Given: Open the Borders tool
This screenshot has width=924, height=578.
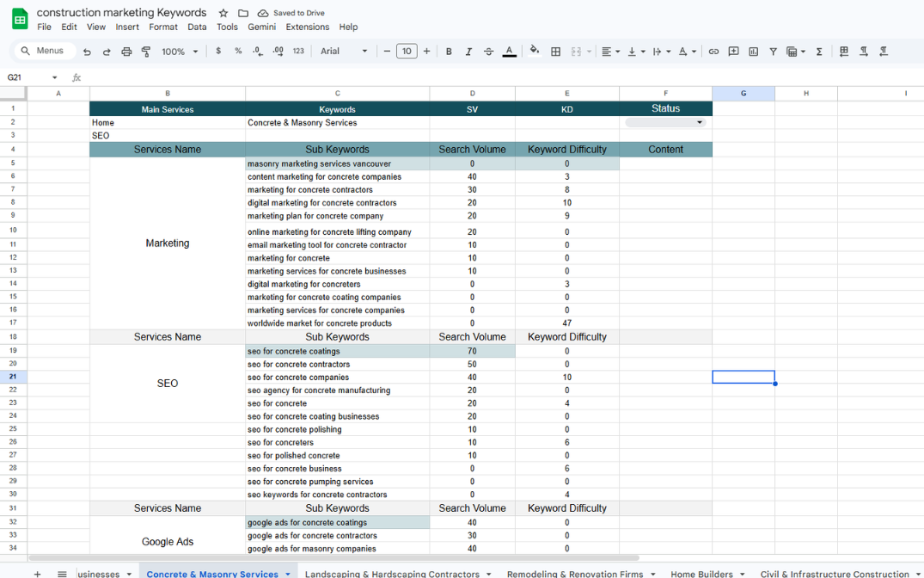Looking at the screenshot, I should pos(555,52).
